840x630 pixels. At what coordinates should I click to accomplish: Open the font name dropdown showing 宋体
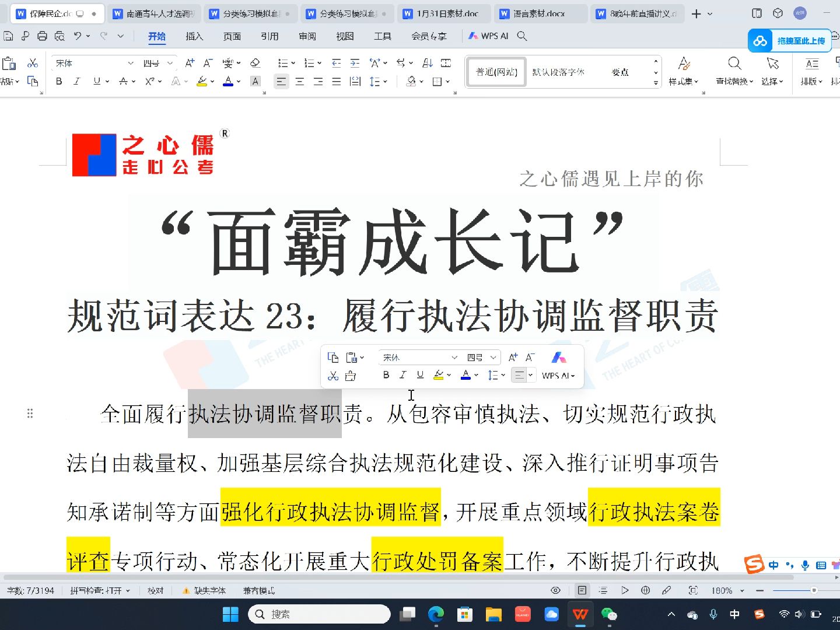tap(90, 62)
